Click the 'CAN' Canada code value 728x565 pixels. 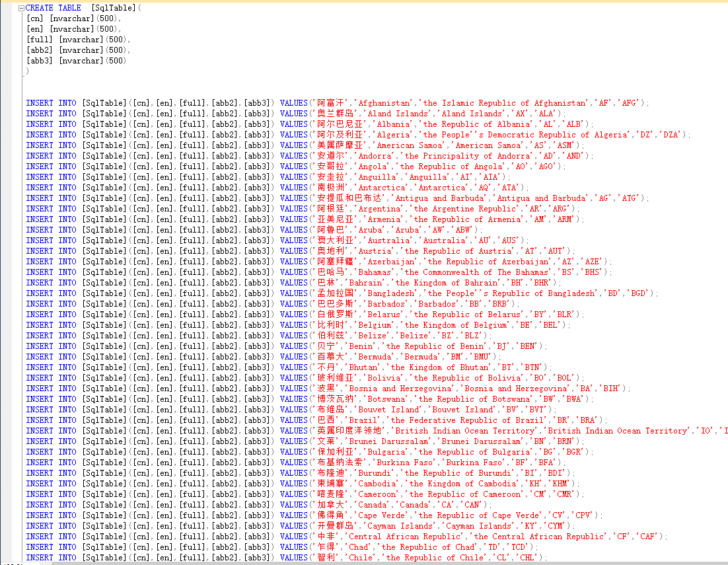click(472, 505)
